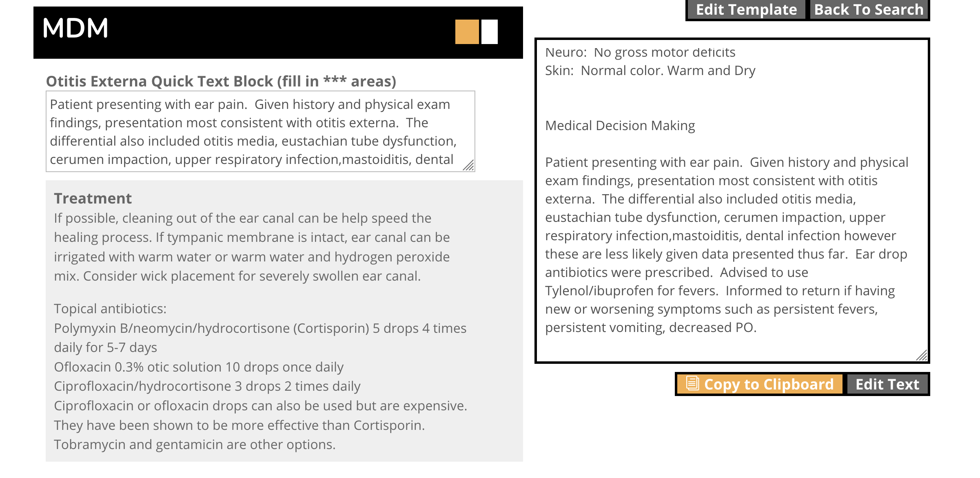Open Edit Template
The image size is (980, 478).
click(x=746, y=9)
